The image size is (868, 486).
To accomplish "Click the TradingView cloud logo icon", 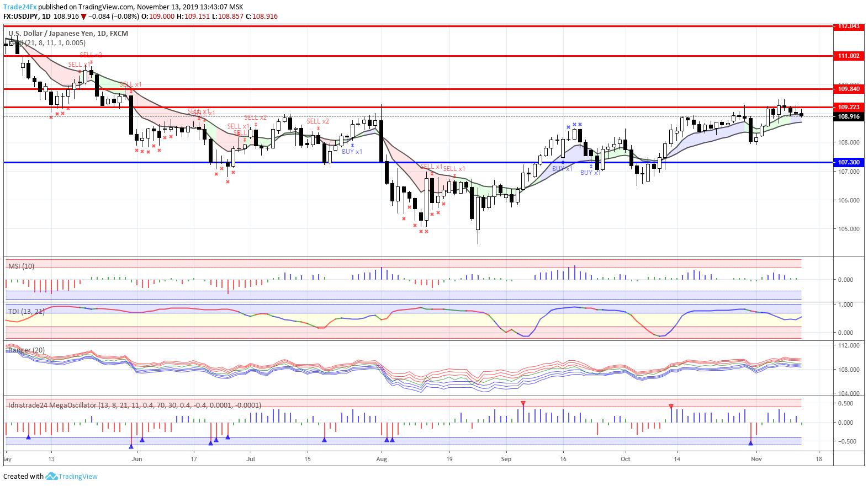I will point(51,476).
